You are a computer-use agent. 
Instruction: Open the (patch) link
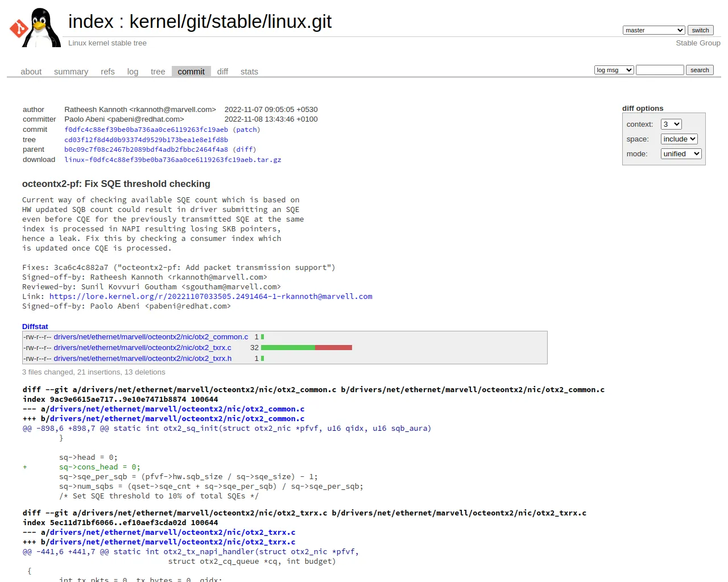point(246,130)
